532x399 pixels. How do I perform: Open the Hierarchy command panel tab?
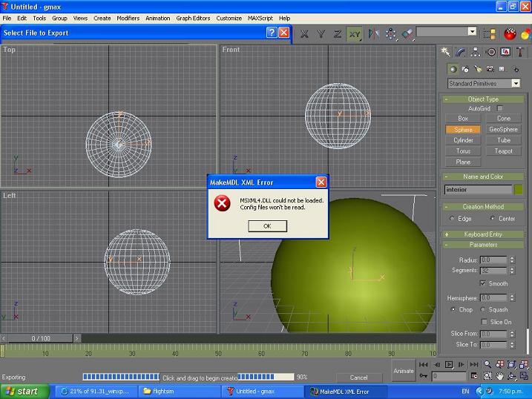pyautogui.click(x=476, y=52)
